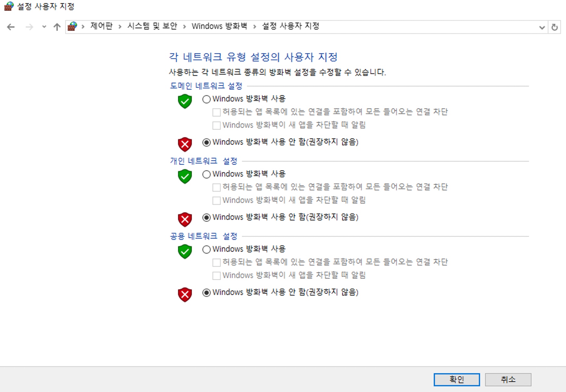Expand the address bar history dropdown

(542, 28)
